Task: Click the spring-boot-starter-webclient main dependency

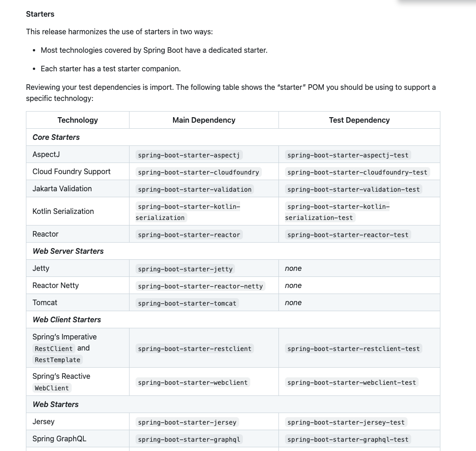Action: click(x=192, y=382)
